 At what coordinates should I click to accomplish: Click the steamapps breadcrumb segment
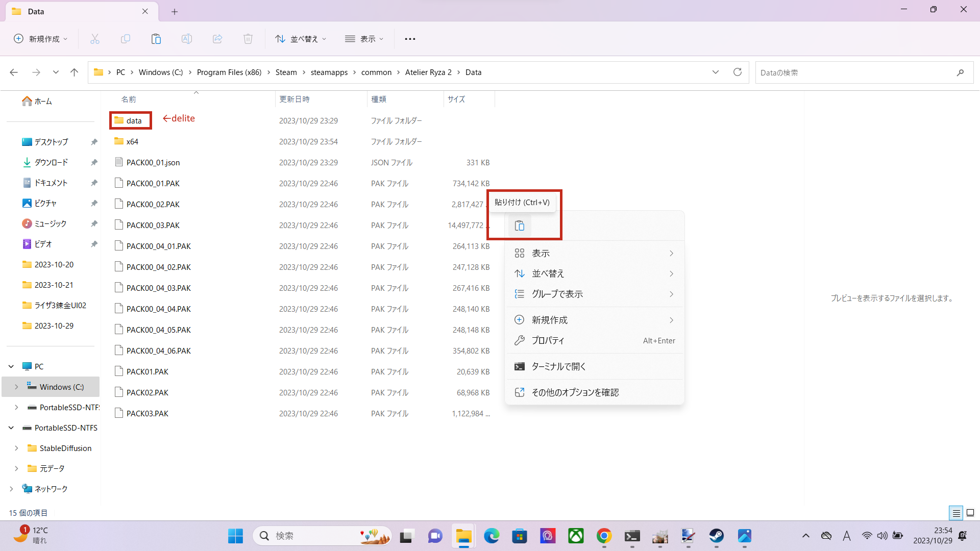(x=329, y=72)
